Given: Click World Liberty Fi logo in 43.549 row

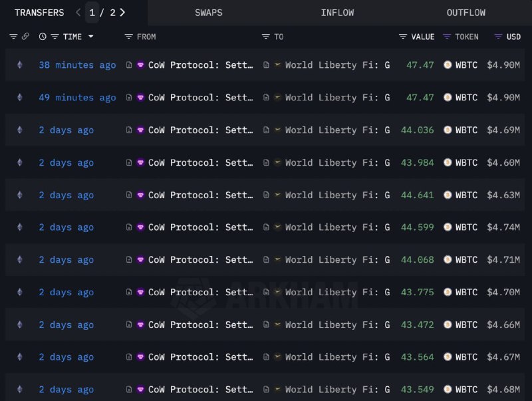Looking at the screenshot, I should tap(277, 390).
